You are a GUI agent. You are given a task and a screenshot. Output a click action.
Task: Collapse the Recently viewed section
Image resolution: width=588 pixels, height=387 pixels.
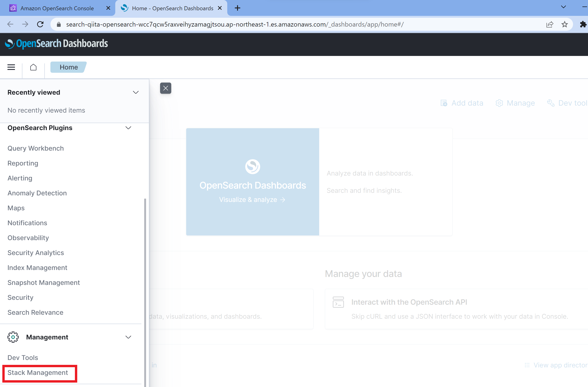(x=136, y=92)
